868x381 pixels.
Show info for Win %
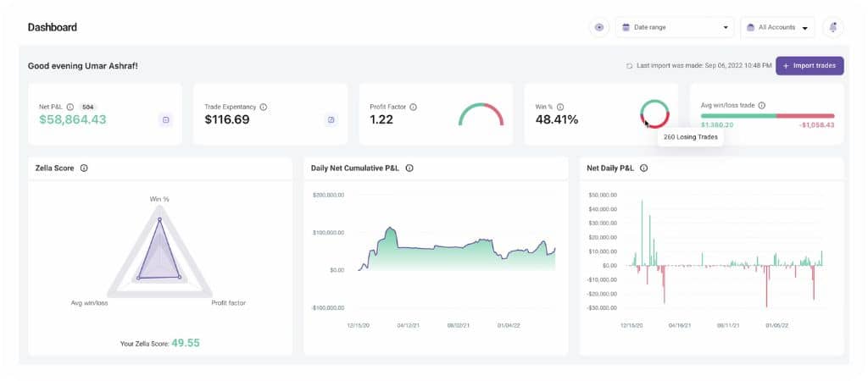coord(560,107)
